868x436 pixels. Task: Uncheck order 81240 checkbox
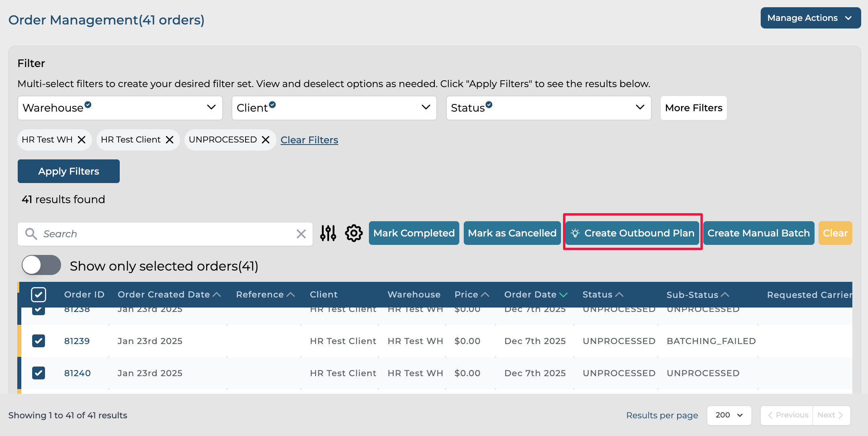click(x=39, y=373)
